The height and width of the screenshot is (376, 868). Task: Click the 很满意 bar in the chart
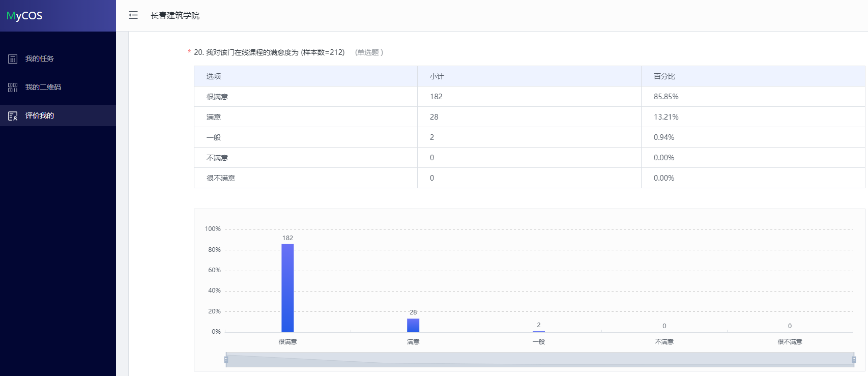(287, 288)
